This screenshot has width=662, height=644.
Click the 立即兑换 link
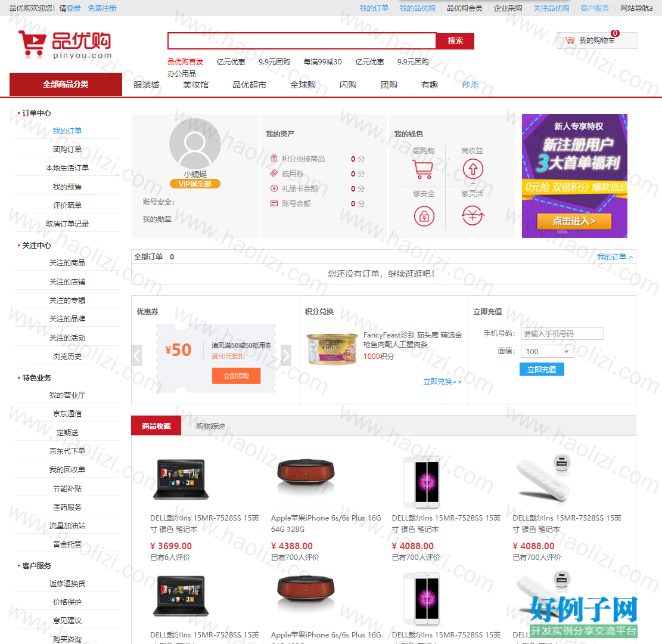pyautogui.click(x=443, y=381)
